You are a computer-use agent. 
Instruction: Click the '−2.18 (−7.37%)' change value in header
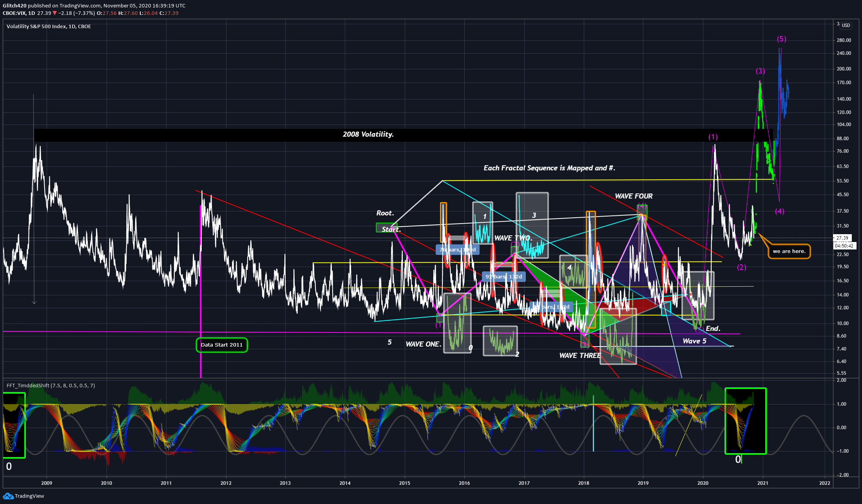coord(76,13)
